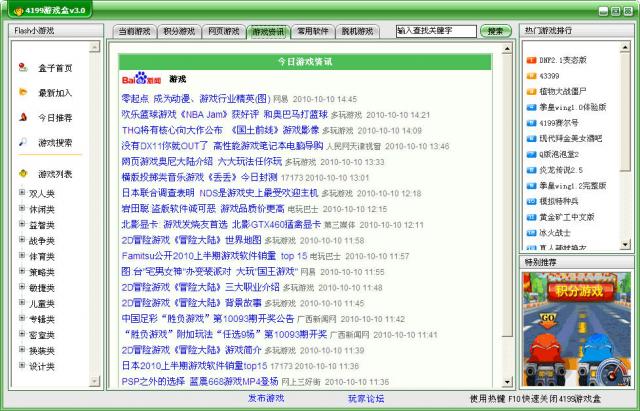This screenshot has width=640, height=411.
Task: Click the 4199赛尔号 game name
Action: (x=559, y=123)
